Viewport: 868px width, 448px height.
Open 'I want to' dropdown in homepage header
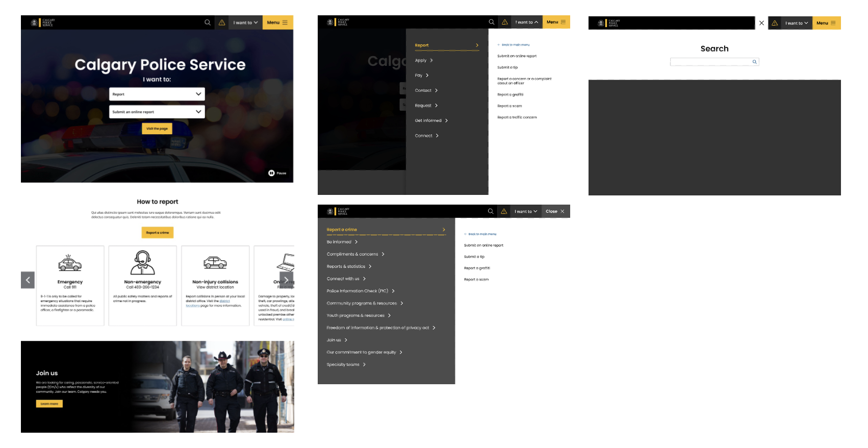click(x=245, y=22)
